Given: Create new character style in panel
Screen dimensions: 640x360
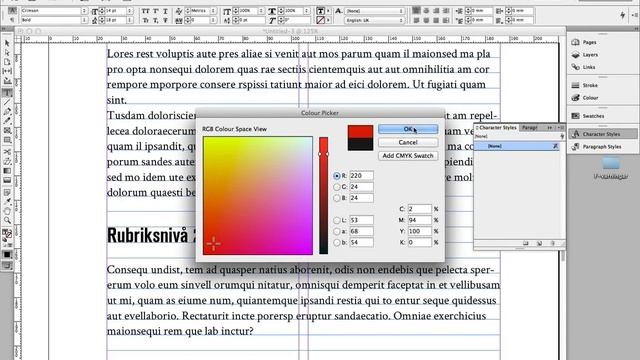Looking at the screenshot, I should coord(539,244).
